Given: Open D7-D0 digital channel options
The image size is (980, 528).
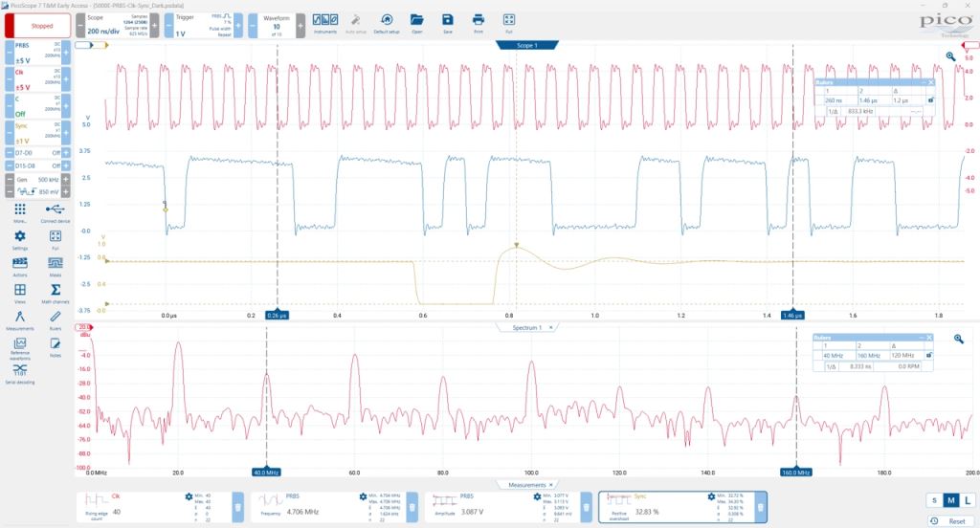Looking at the screenshot, I should [37, 152].
